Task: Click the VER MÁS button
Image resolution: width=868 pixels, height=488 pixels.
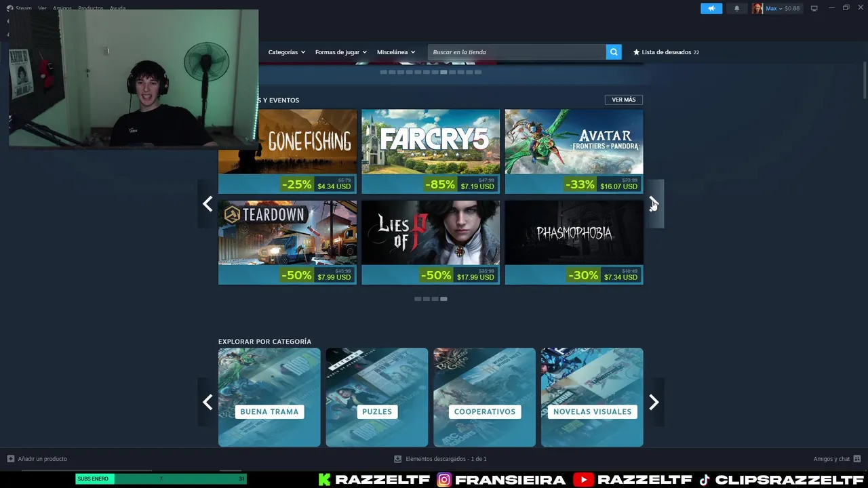Action: 623,100
